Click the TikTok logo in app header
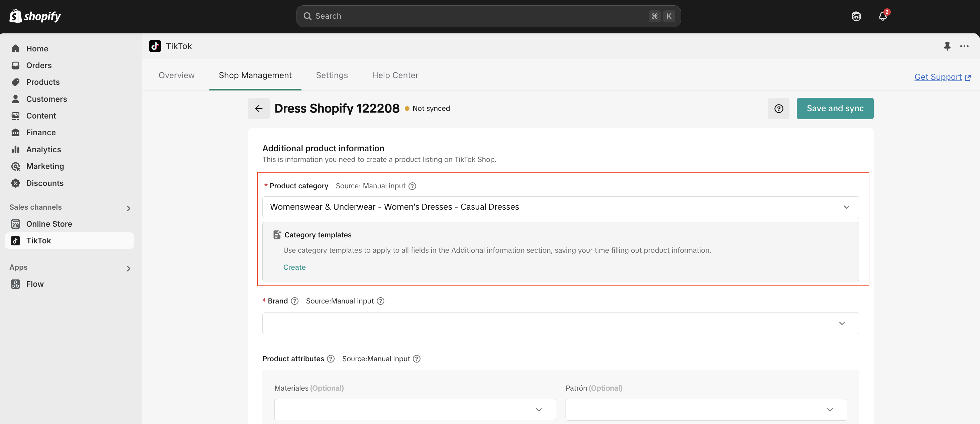The width and height of the screenshot is (980, 424). [155, 46]
